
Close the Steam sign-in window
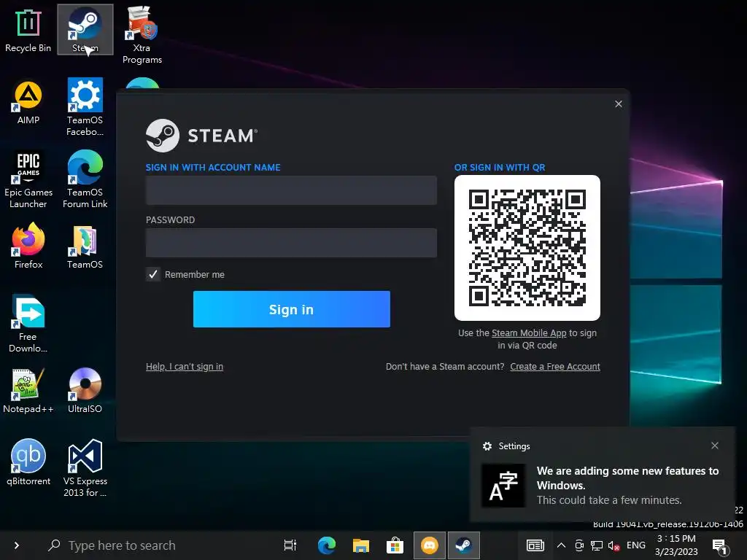(x=619, y=104)
